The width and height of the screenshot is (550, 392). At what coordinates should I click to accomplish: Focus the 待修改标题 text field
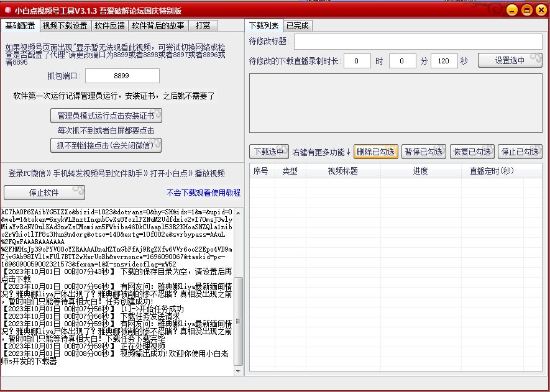point(418,42)
